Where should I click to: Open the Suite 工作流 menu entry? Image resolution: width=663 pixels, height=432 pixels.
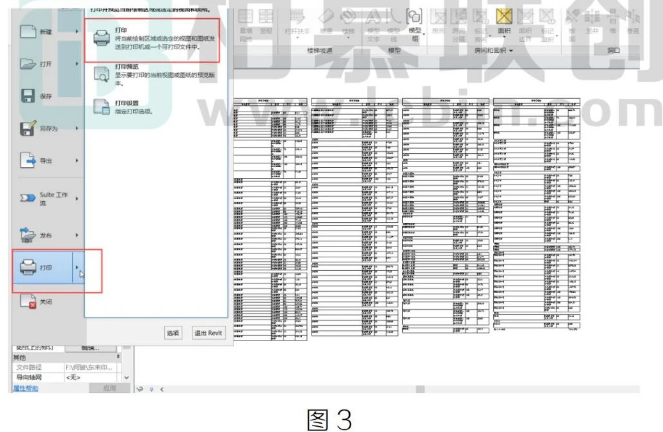pos(49,198)
